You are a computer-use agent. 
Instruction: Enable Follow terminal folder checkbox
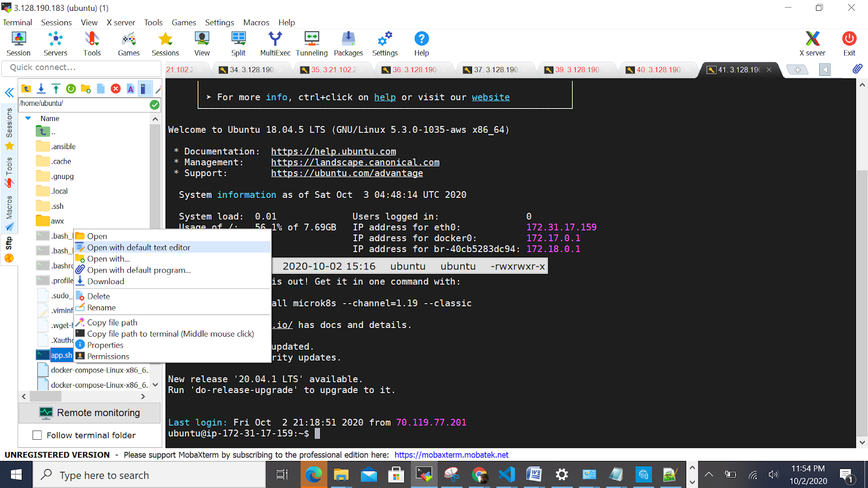point(37,435)
